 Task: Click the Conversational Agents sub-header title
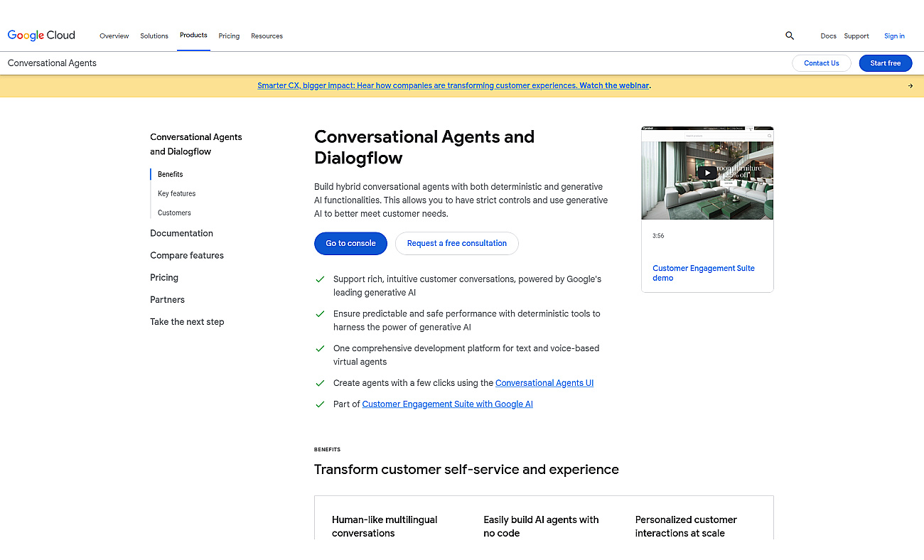(52, 63)
